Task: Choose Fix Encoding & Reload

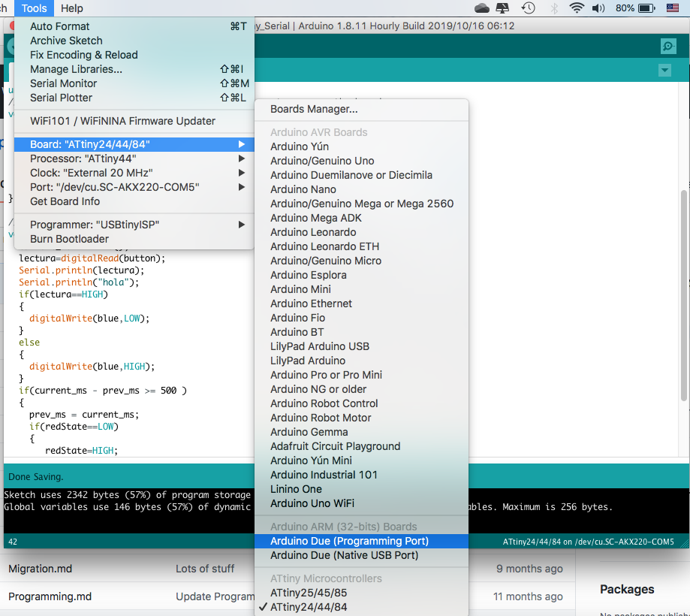Action: (x=134, y=55)
